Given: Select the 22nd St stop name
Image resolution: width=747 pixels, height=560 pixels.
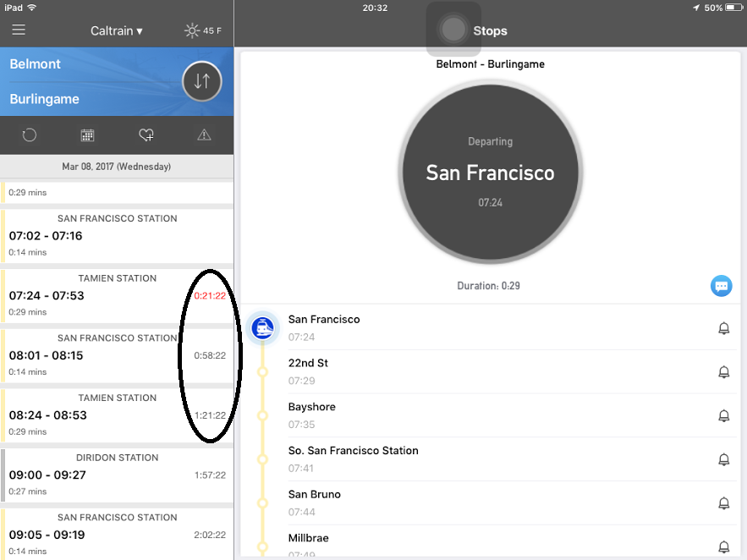Looking at the screenshot, I should 308,363.
